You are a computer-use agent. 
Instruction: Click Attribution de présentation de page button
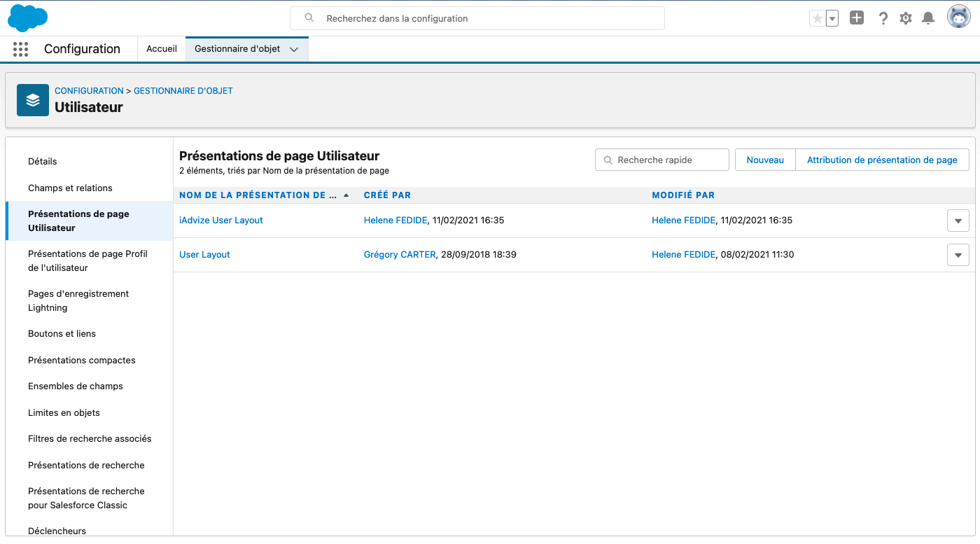click(x=882, y=160)
